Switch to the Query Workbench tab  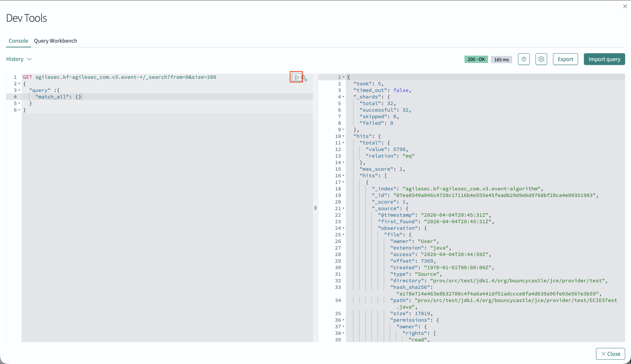(x=56, y=41)
